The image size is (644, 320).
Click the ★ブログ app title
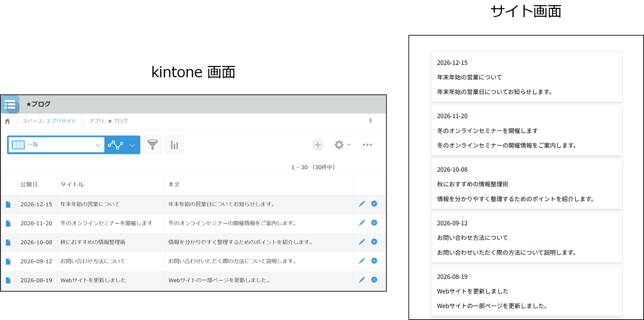tap(38, 104)
